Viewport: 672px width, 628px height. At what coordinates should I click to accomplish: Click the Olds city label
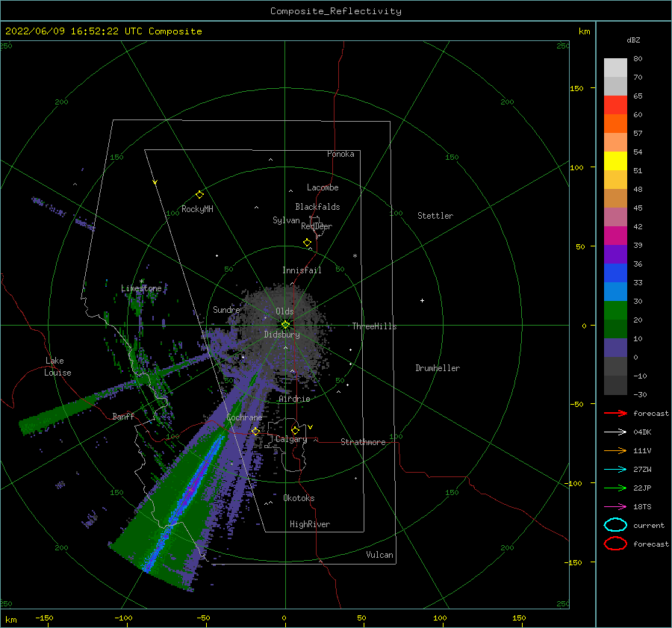(x=284, y=311)
